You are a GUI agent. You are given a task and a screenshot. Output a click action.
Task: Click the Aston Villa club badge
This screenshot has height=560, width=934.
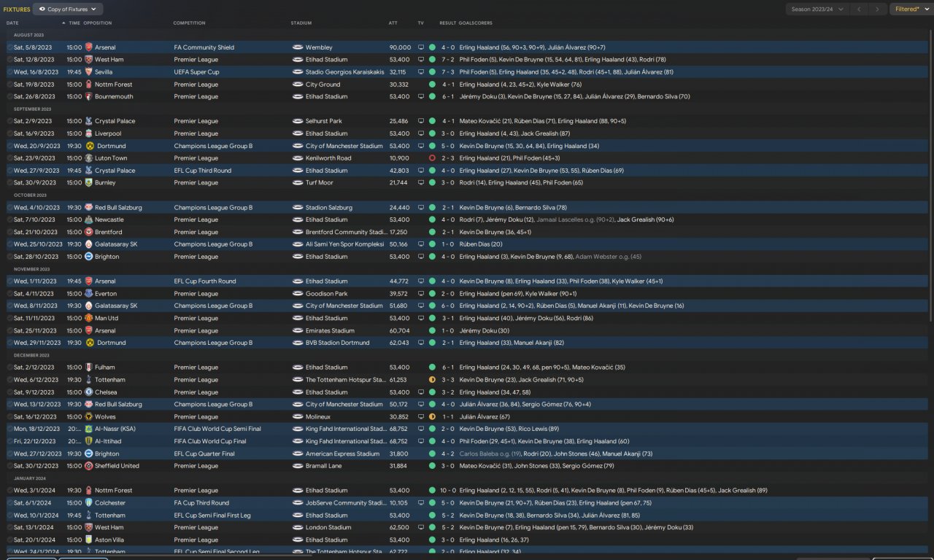click(88, 540)
